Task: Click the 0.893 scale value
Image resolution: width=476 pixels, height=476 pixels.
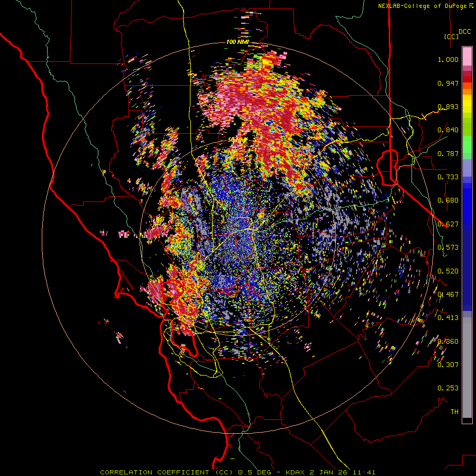Action: [x=448, y=106]
